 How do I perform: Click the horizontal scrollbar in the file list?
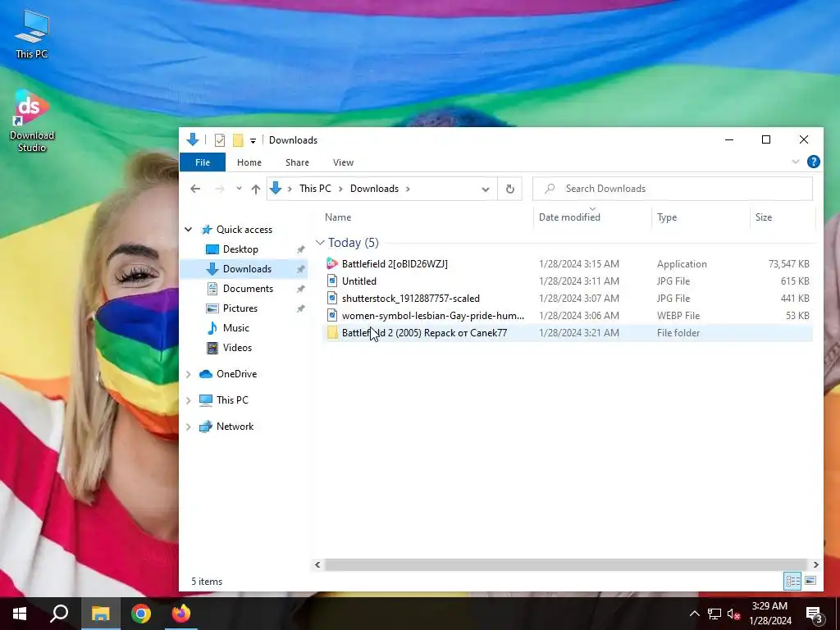[x=565, y=564]
